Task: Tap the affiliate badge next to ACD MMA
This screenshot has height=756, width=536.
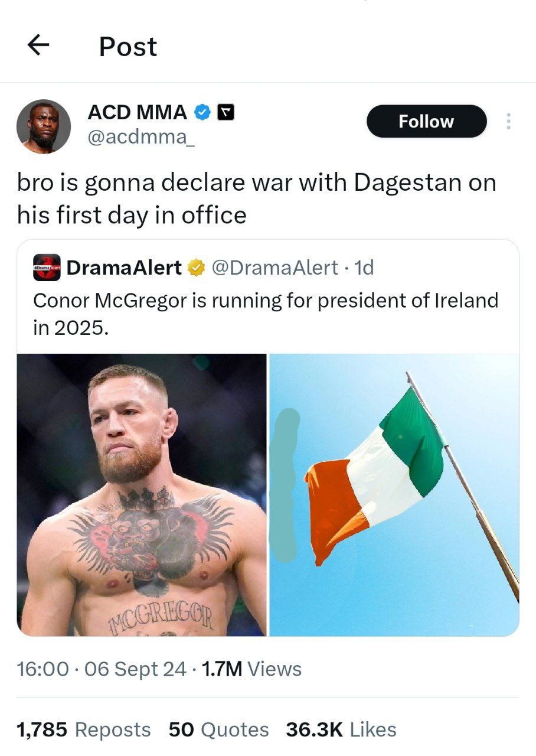Action: click(x=226, y=111)
